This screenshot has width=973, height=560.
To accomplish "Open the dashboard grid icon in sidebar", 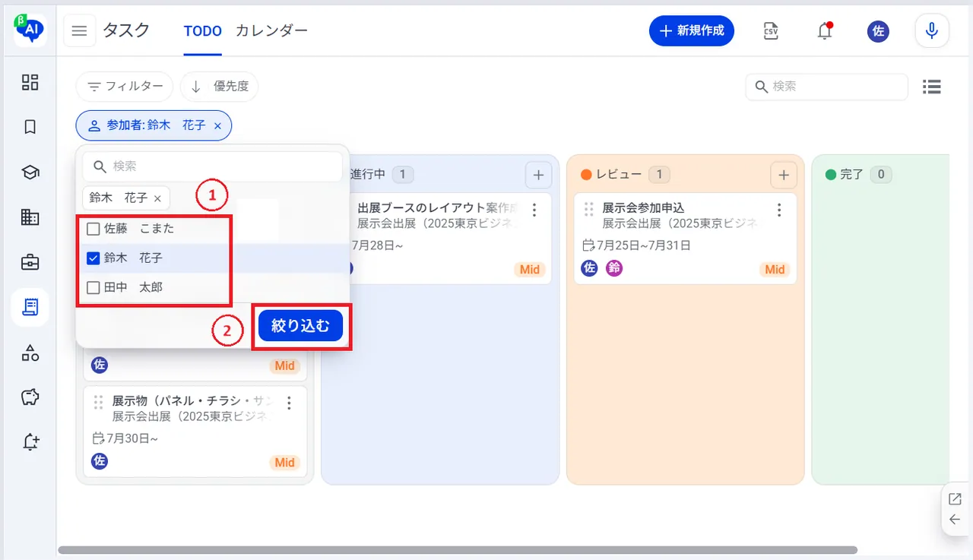I will [x=30, y=82].
